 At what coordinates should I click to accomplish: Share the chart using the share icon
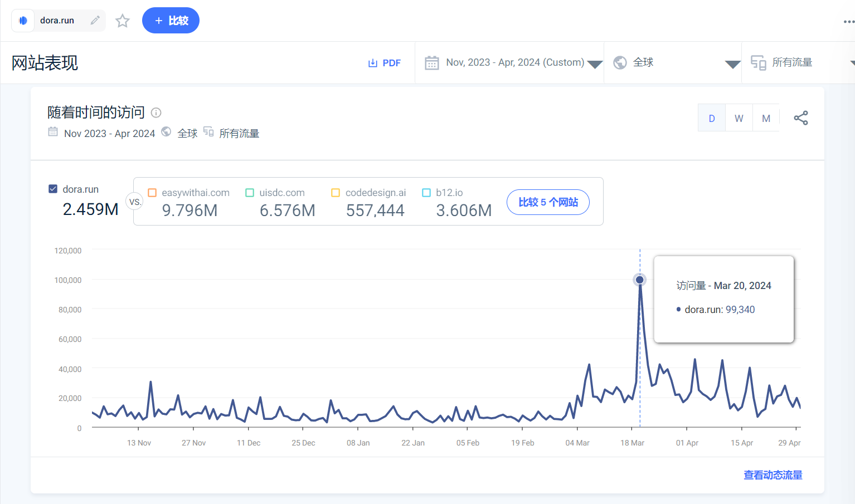click(x=801, y=118)
